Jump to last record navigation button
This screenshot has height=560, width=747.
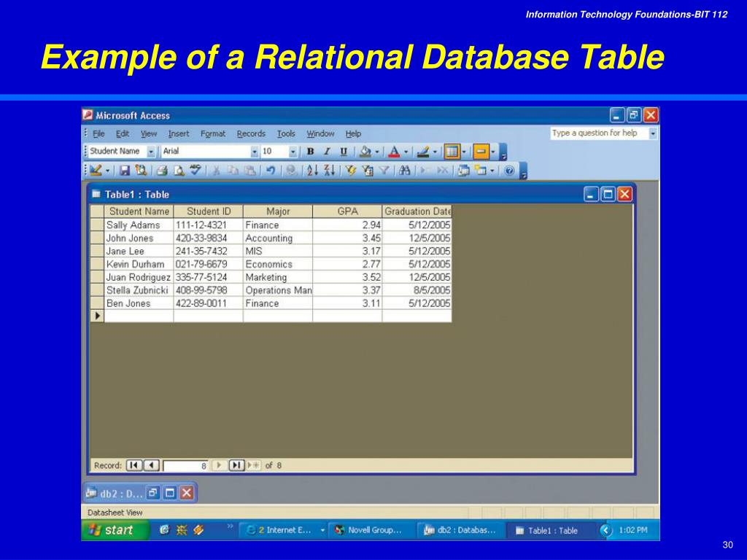point(236,465)
